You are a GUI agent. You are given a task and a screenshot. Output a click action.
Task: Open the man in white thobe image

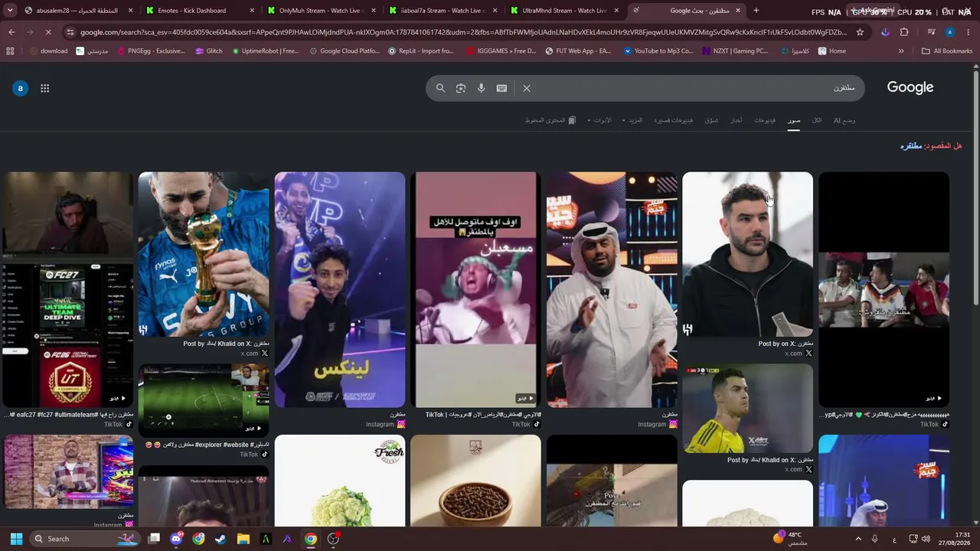(612, 290)
